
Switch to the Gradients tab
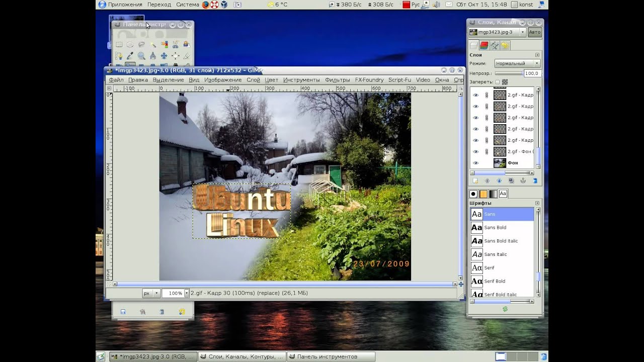[x=493, y=194]
